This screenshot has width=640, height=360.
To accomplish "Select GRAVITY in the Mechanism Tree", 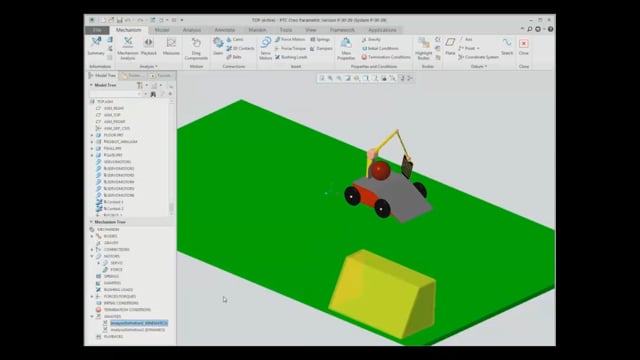I will (x=111, y=243).
